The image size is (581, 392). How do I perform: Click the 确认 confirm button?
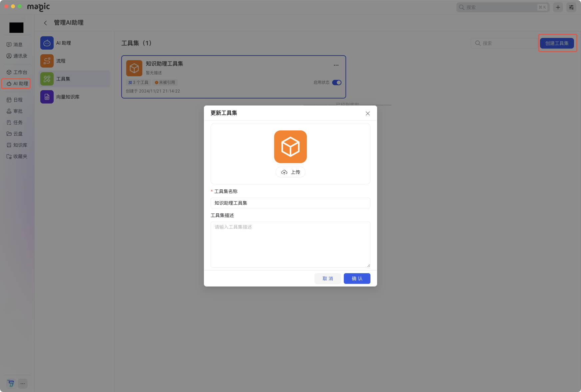pos(357,279)
